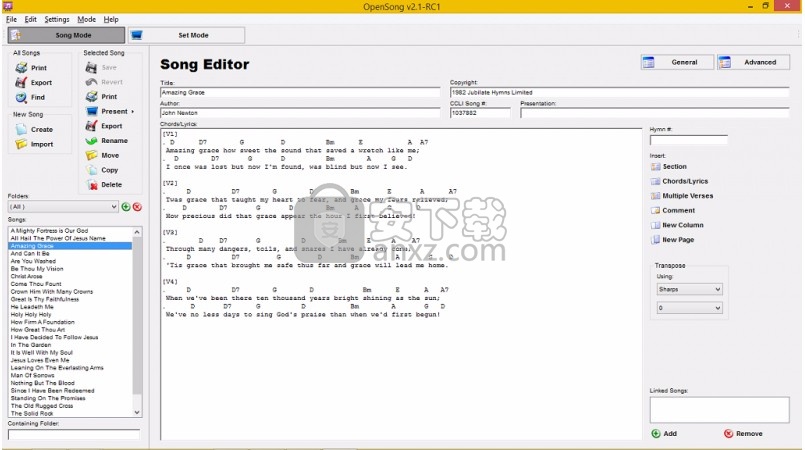The height and width of the screenshot is (450, 805).
Task: Insert a New Column
Action: 677,225
